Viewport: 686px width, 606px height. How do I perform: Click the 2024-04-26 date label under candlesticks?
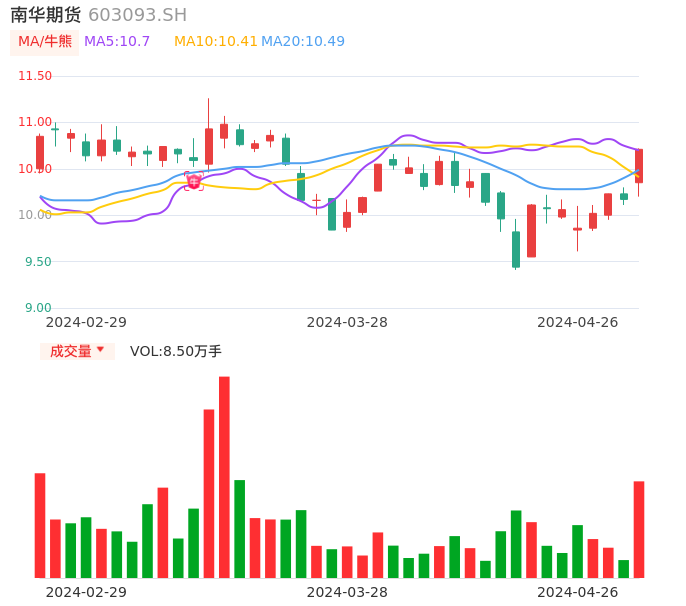[x=578, y=322]
